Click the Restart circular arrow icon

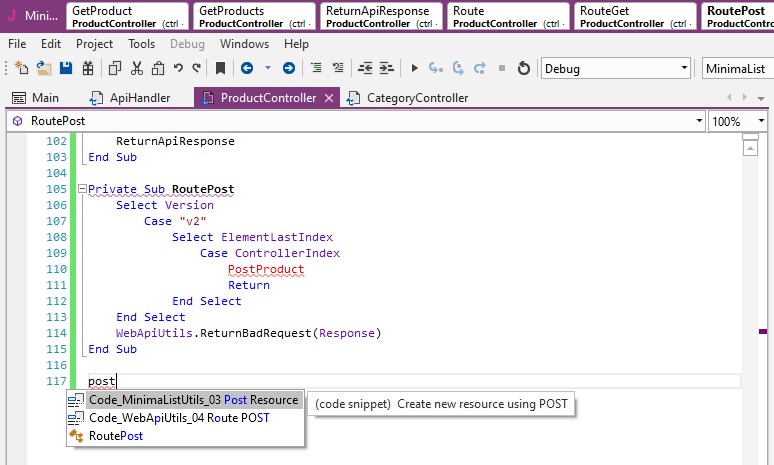(x=522, y=69)
